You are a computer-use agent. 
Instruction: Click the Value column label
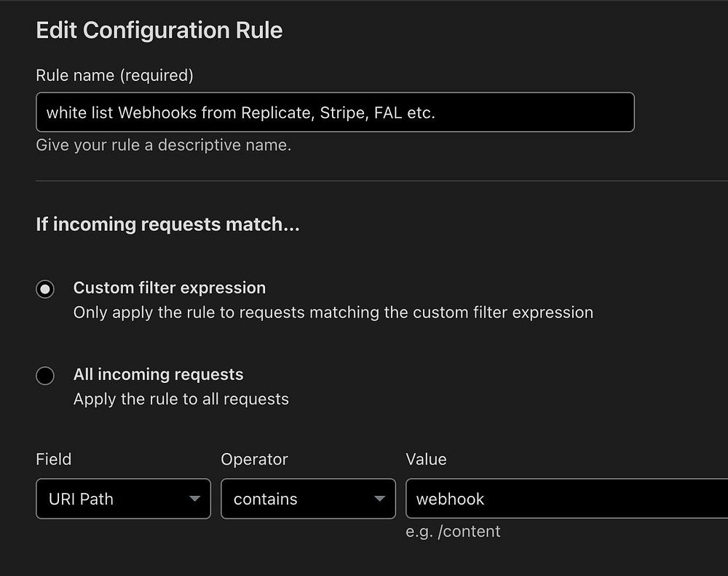[426, 459]
